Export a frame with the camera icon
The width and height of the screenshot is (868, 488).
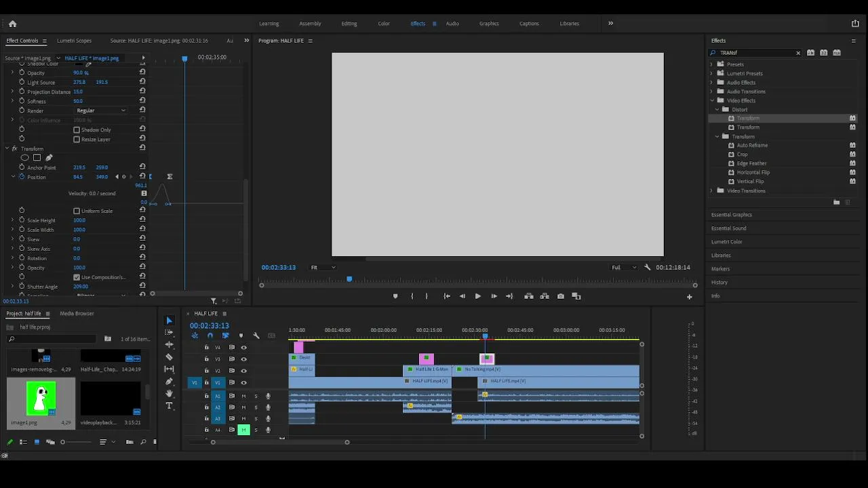pyautogui.click(x=561, y=296)
